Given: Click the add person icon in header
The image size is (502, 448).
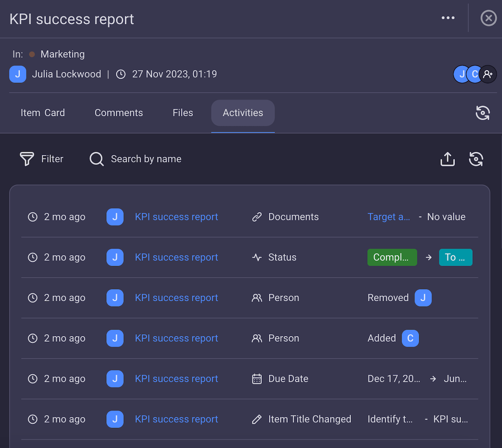Looking at the screenshot, I should [x=488, y=74].
